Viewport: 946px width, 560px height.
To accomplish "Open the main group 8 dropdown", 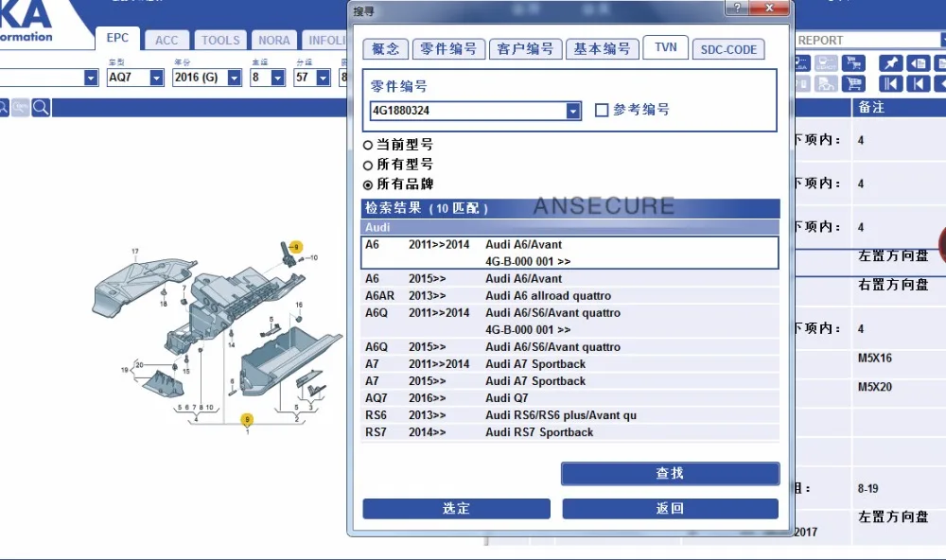I will (277, 78).
